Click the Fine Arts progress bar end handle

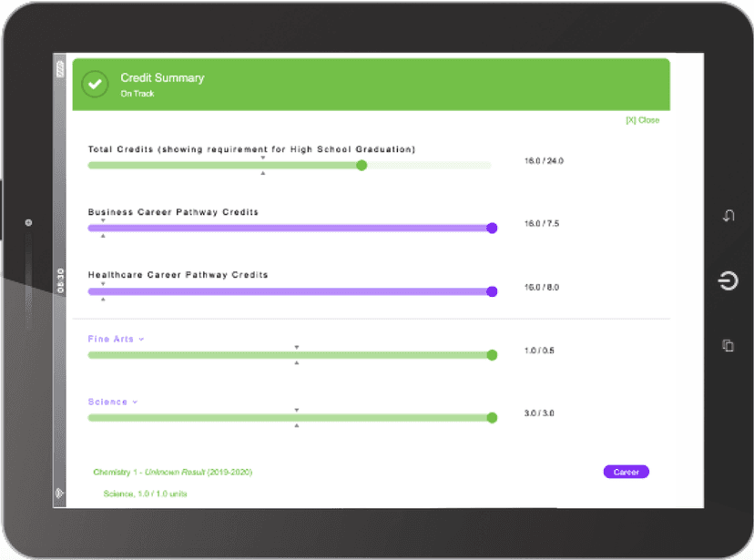tap(492, 355)
